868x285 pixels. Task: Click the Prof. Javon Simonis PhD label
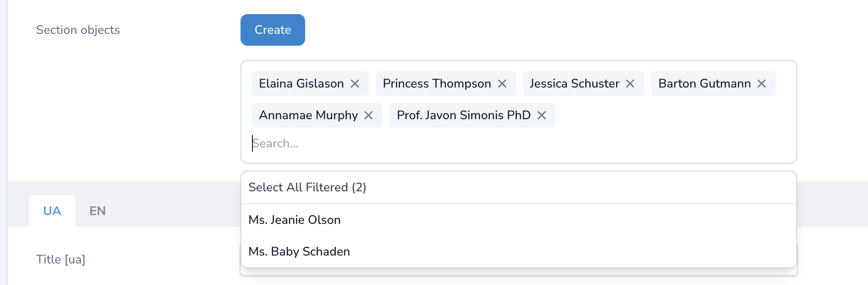(x=463, y=115)
